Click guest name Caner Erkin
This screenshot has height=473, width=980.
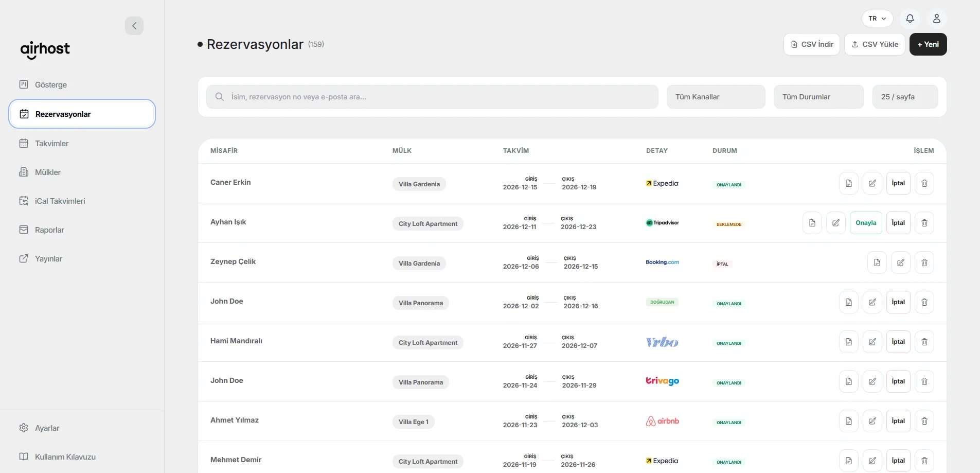click(x=230, y=182)
